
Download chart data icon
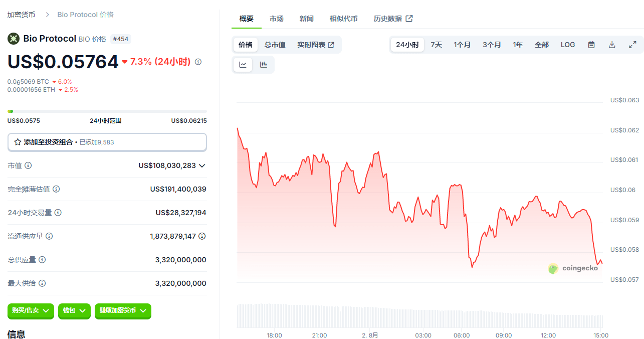tap(612, 45)
